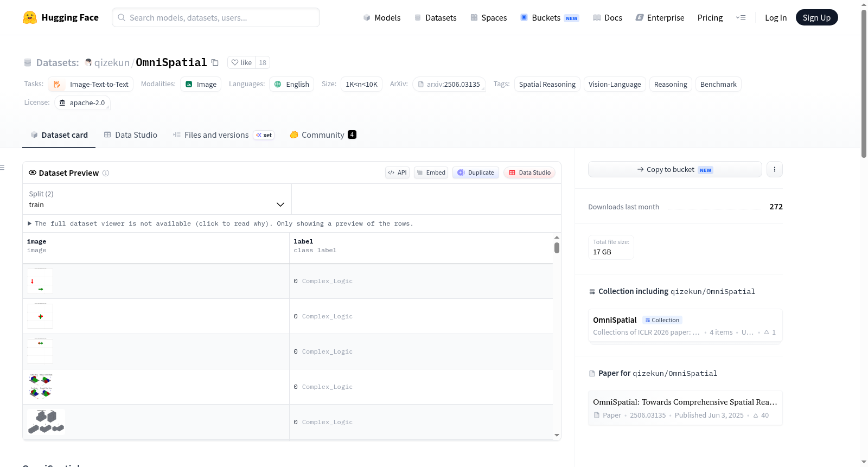Open the third row image thumbnail
The width and height of the screenshot is (868, 467).
pyautogui.click(x=40, y=351)
